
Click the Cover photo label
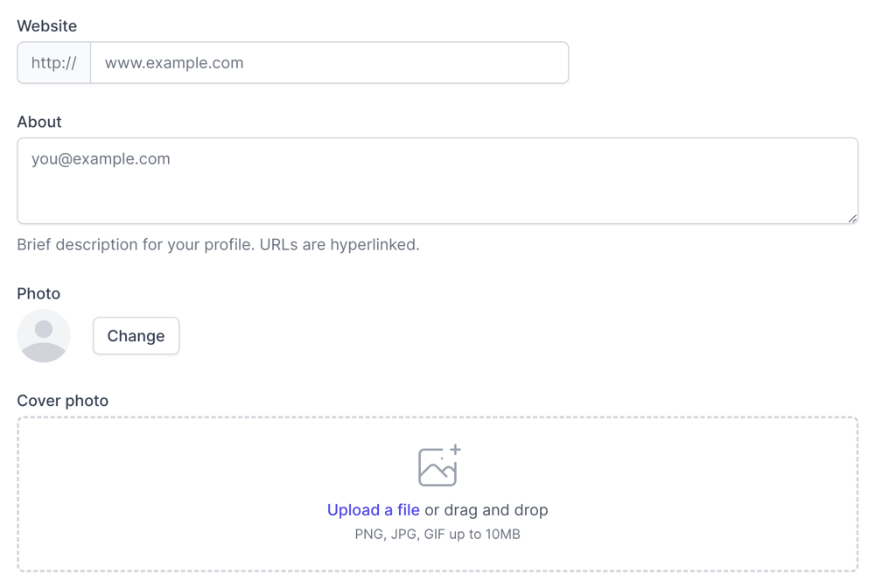tap(63, 401)
